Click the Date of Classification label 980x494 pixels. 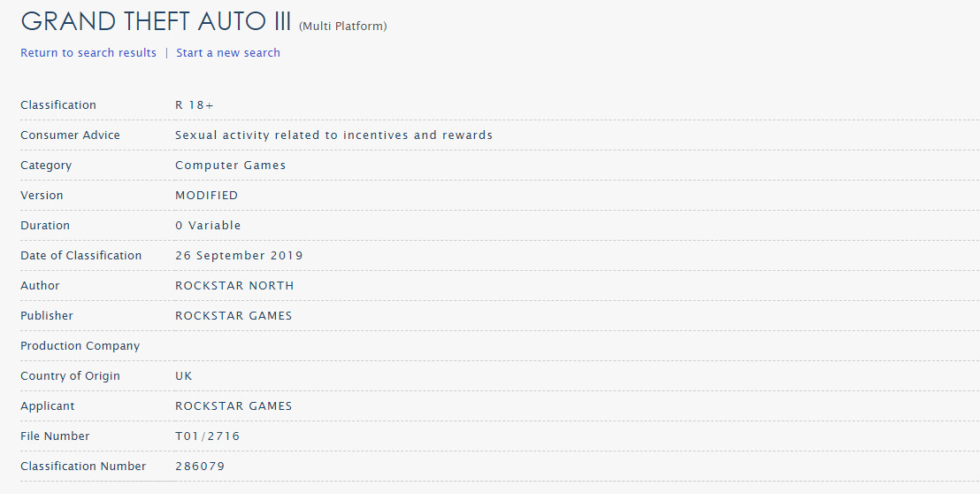pos(81,255)
